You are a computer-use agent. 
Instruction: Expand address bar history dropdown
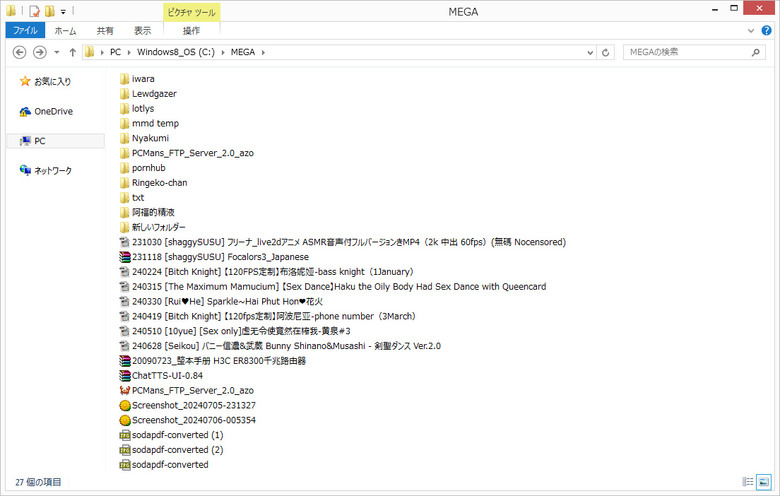tap(590, 52)
